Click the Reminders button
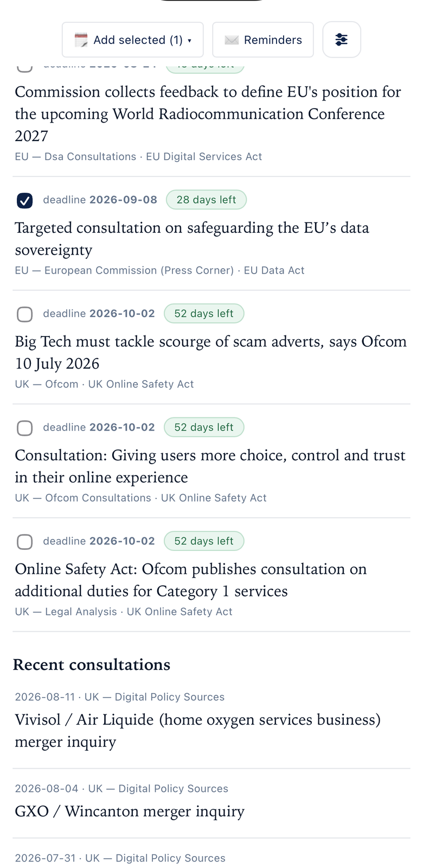The height and width of the screenshot is (868, 423). click(x=263, y=40)
